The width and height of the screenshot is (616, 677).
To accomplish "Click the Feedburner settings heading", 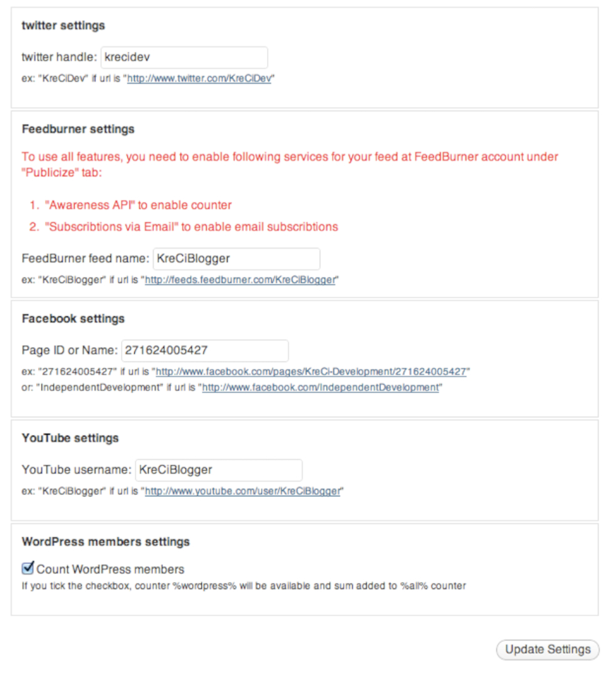I will [x=78, y=129].
